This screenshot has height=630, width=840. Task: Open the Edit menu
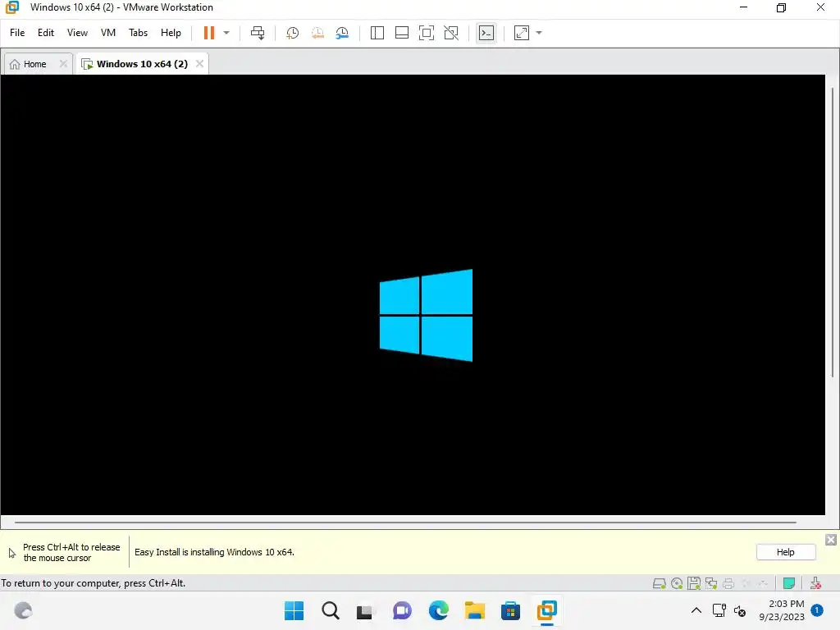coord(46,33)
